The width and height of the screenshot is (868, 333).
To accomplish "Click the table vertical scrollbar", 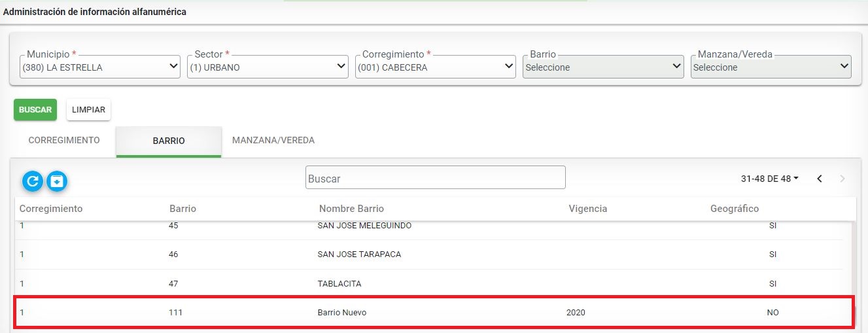I will [852, 275].
